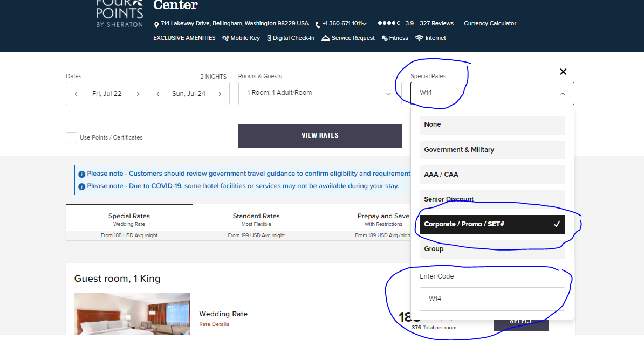Select the Group rate option
This screenshot has width=644, height=340.
(x=492, y=249)
